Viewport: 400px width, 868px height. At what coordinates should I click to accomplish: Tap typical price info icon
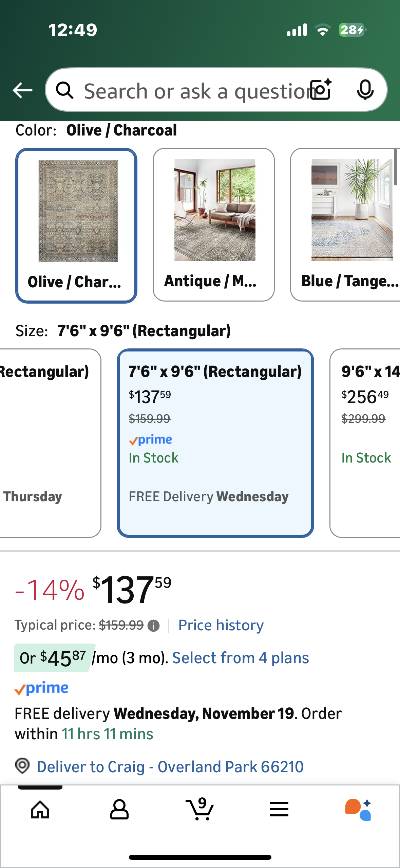tap(154, 626)
